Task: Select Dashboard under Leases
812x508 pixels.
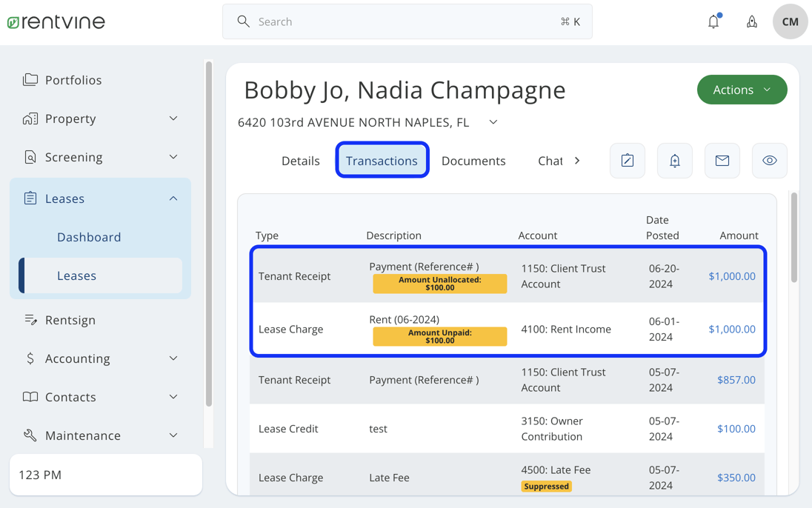Action: tap(89, 237)
